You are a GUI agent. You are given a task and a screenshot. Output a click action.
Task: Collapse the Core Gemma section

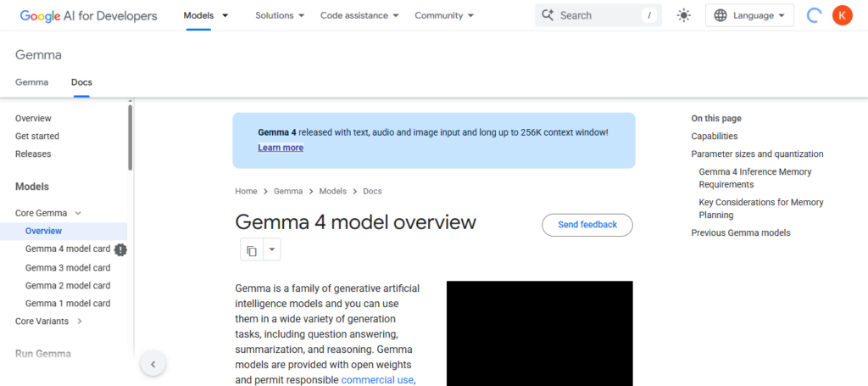point(78,213)
